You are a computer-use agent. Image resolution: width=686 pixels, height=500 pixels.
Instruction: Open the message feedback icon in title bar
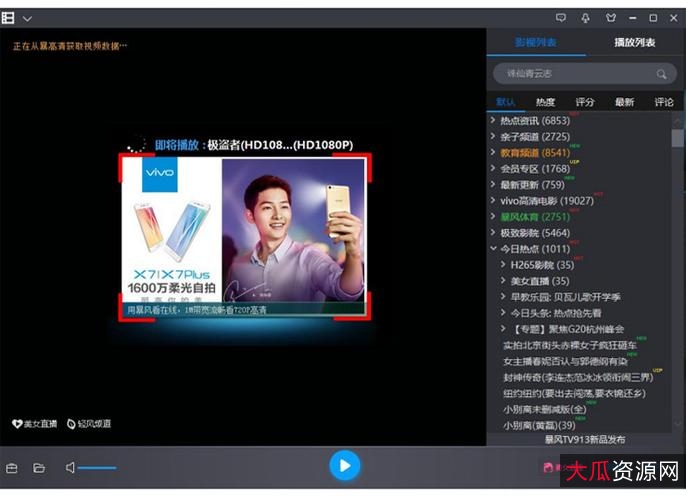coord(560,18)
